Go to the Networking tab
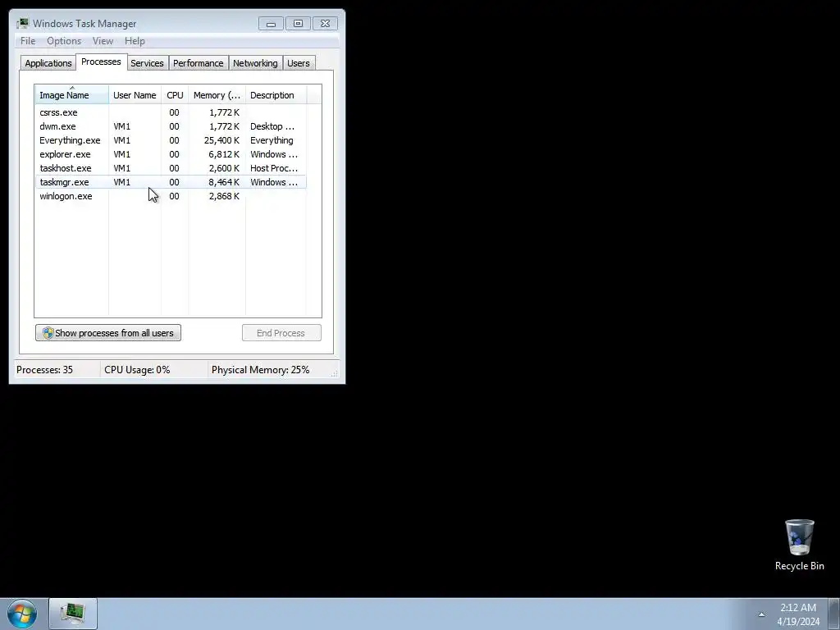 click(256, 63)
